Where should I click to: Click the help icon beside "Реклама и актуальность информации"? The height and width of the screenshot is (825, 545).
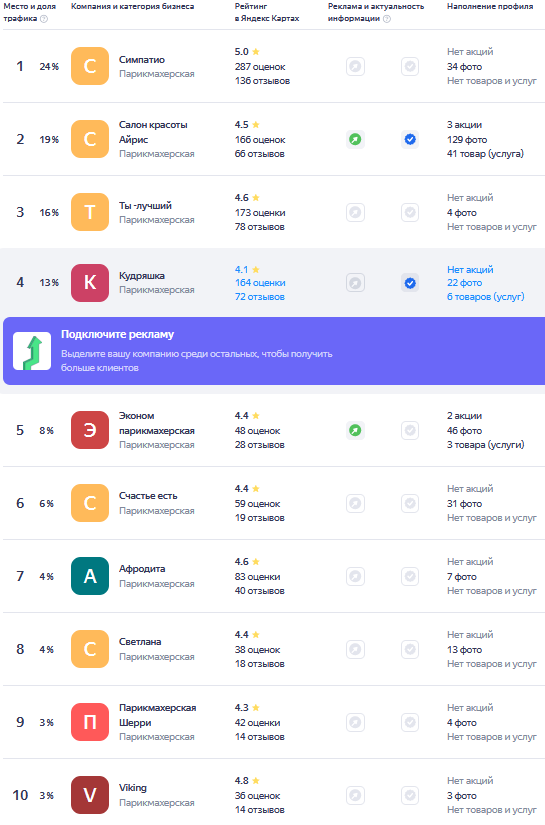point(387,19)
